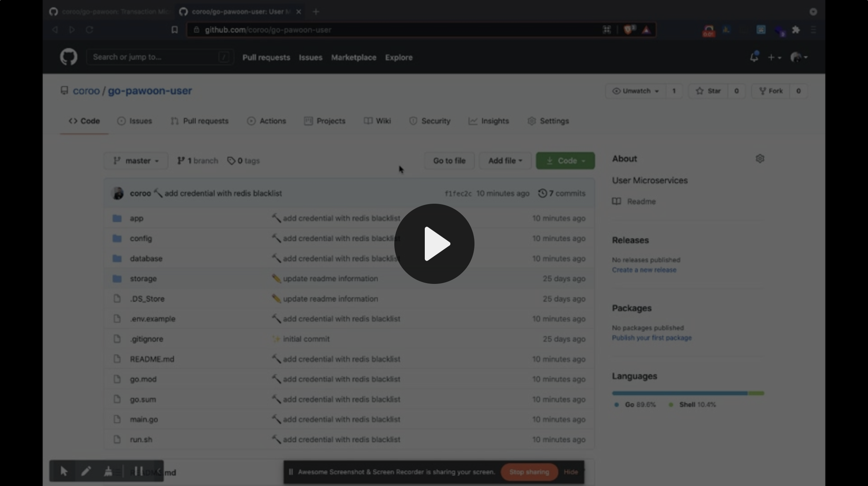Expand the Add file menu
This screenshot has width=868, height=486.
coord(505,161)
